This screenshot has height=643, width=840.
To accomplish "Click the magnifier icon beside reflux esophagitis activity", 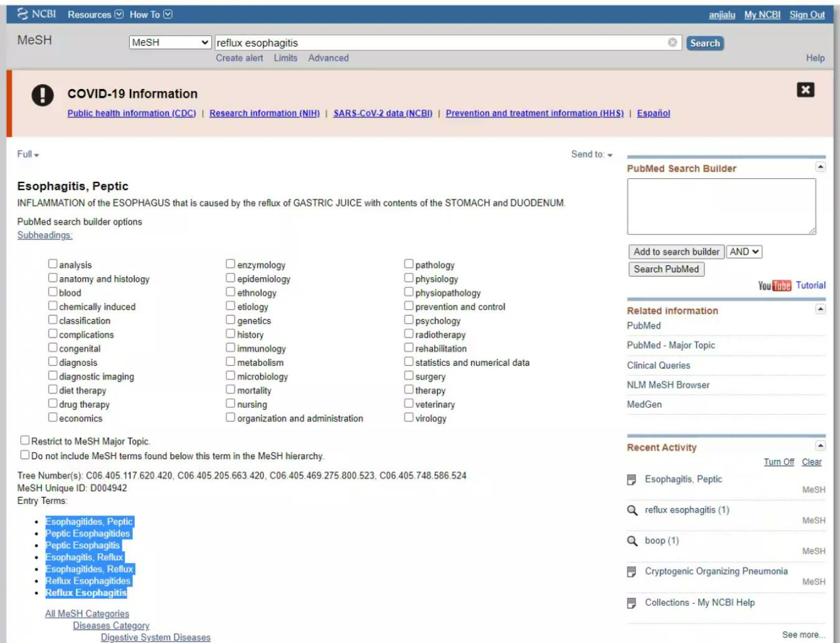I will click(632, 511).
